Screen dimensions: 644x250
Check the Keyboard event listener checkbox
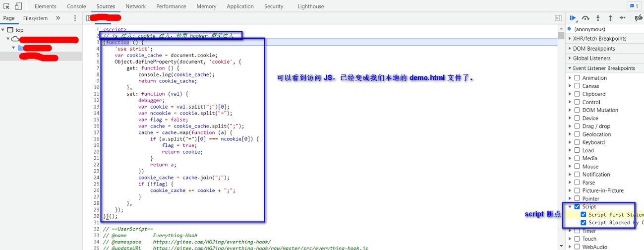[x=577, y=142]
